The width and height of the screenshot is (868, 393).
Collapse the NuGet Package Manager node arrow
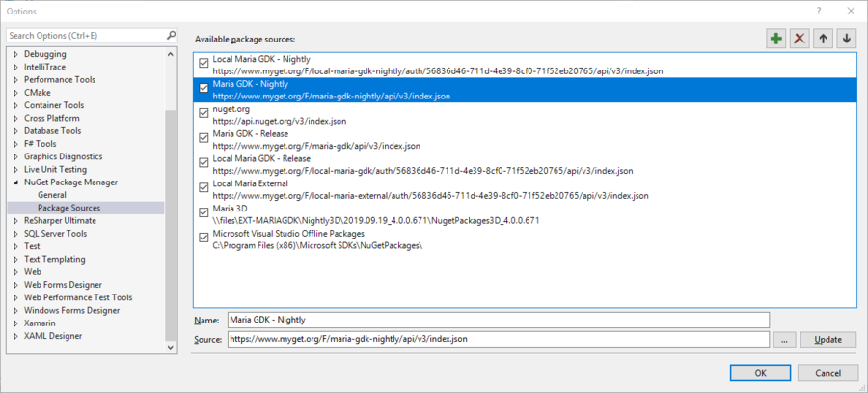[15, 182]
